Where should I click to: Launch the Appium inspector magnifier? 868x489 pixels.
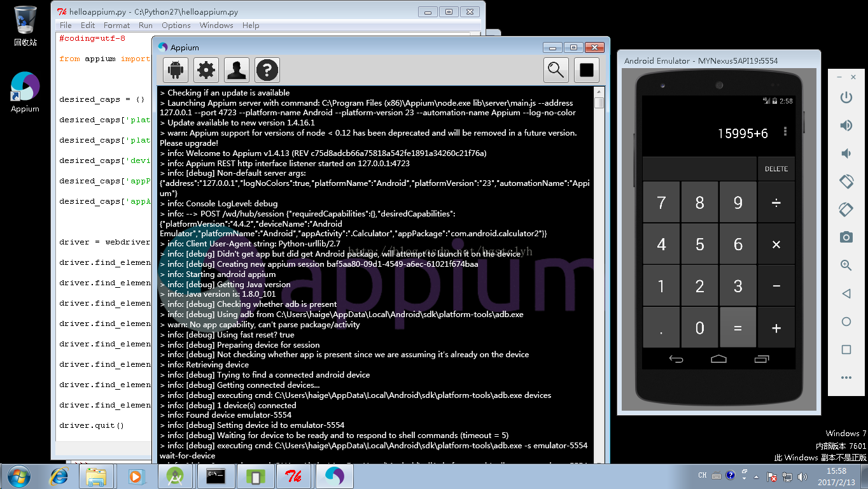tap(556, 70)
